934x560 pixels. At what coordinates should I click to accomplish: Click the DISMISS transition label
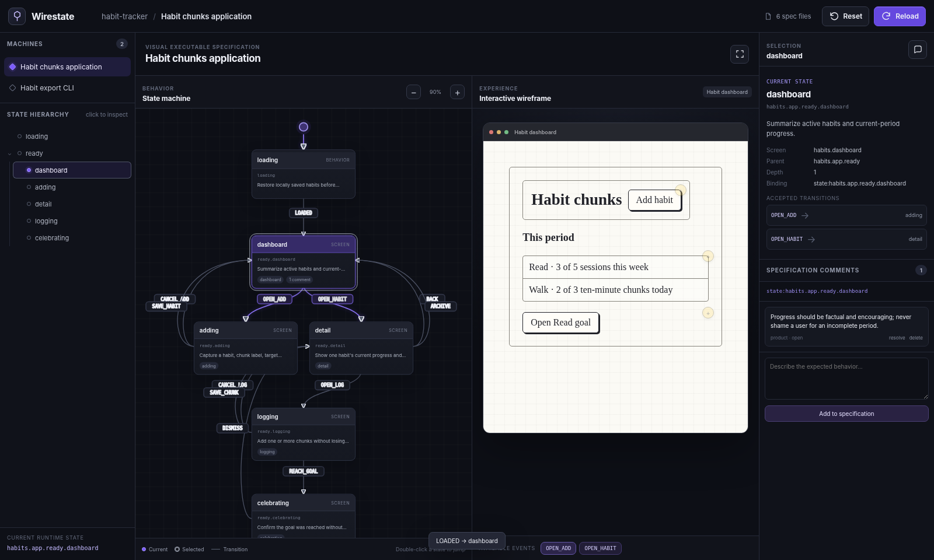[x=232, y=428]
